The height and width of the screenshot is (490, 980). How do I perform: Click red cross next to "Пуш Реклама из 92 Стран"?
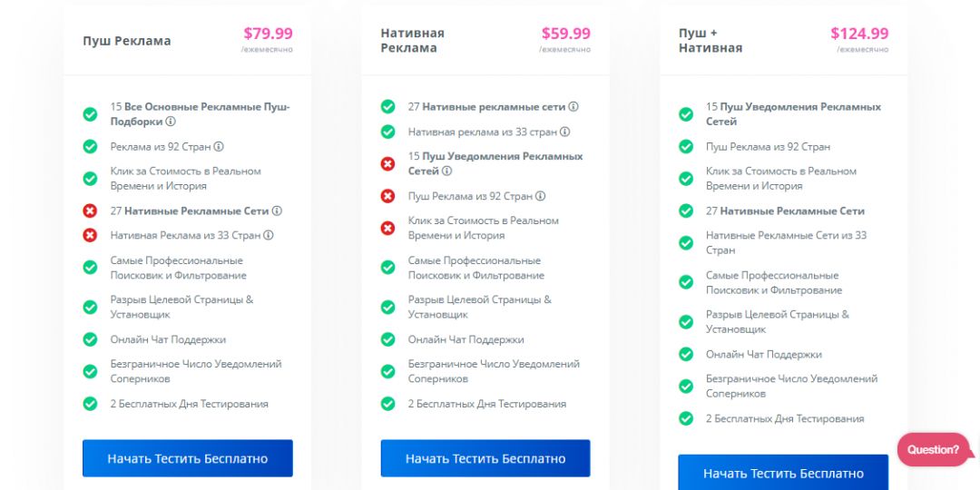click(x=387, y=196)
